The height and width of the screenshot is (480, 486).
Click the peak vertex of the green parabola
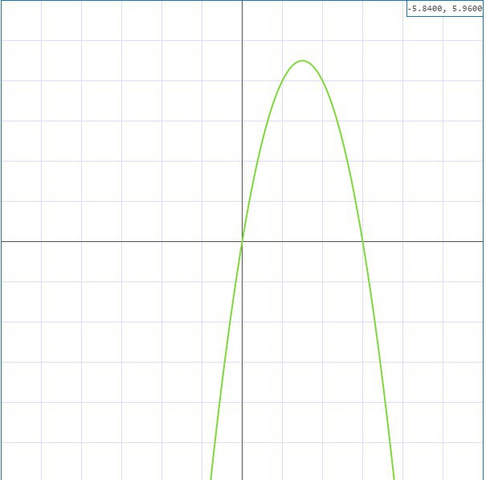click(x=302, y=61)
